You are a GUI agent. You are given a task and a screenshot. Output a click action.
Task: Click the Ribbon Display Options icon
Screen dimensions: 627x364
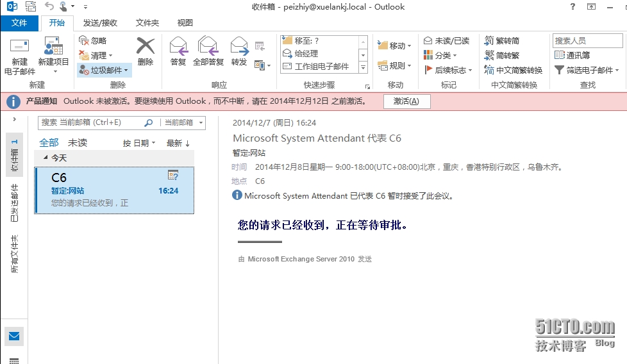591,6
